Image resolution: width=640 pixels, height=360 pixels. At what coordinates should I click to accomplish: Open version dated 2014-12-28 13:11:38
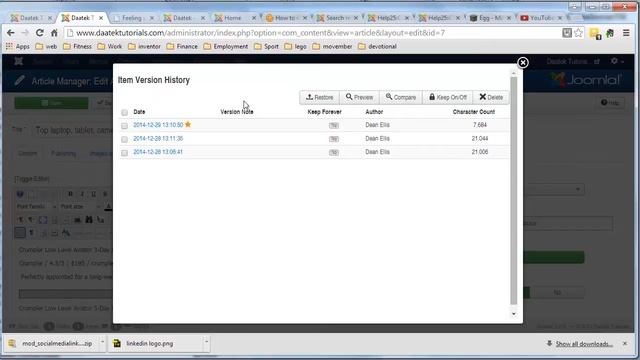point(158,138)
